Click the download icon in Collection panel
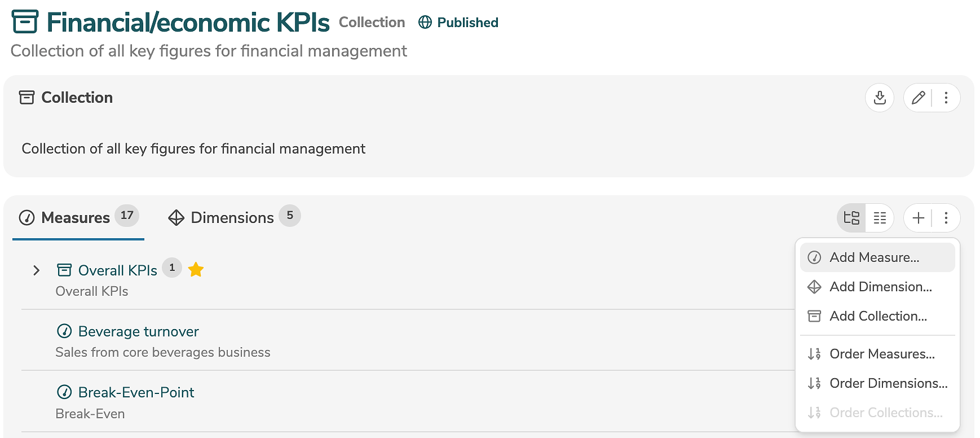This screenshot has height=438, width=980. click(x=880, y=98)
